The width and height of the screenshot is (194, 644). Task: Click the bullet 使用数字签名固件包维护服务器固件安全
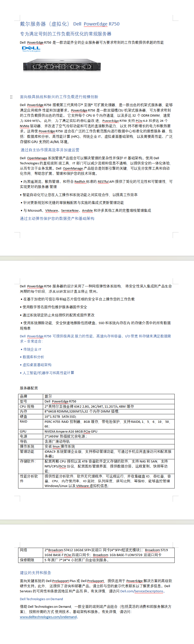[53, 307]
